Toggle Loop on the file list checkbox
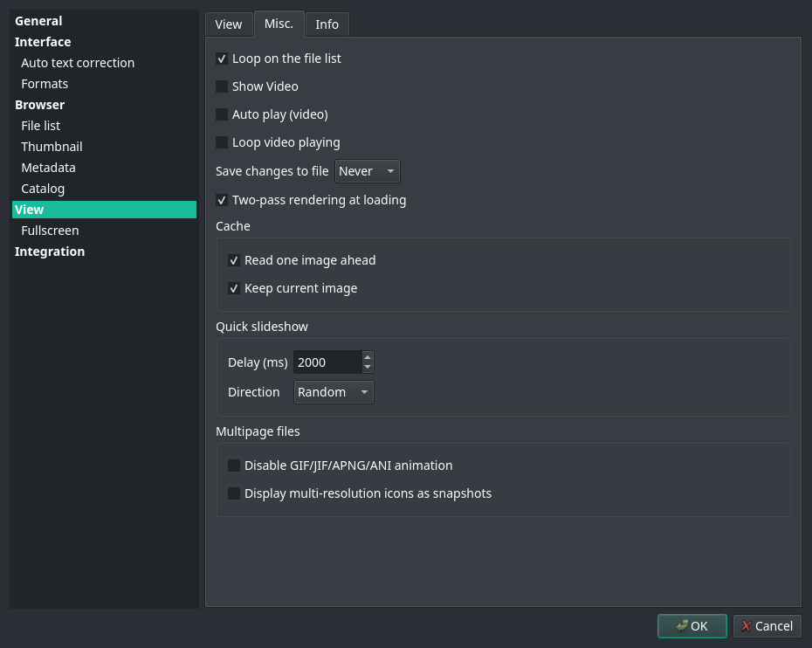 point(222,59)
